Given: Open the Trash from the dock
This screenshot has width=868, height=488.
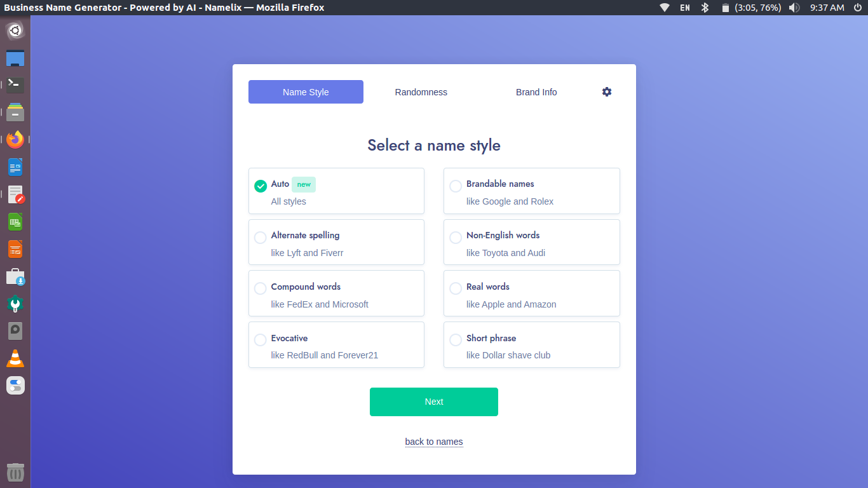Looking at the screenshot, I should (15, 472).
